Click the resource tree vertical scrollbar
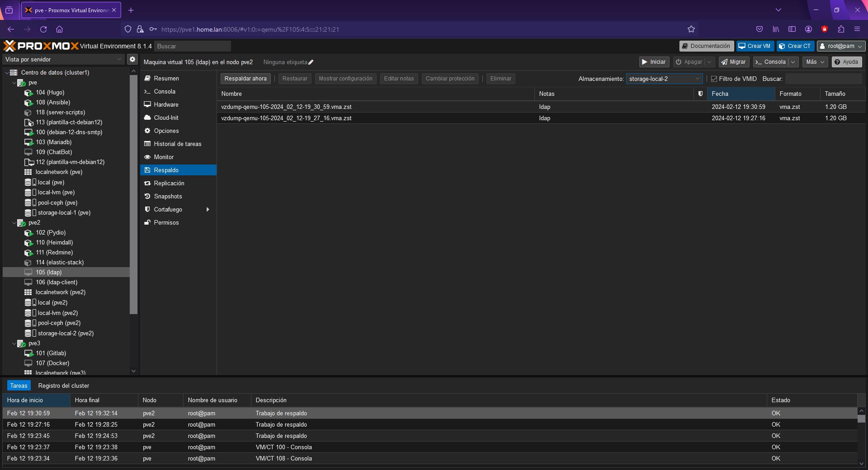868x470 pixels. click(133, 194)
